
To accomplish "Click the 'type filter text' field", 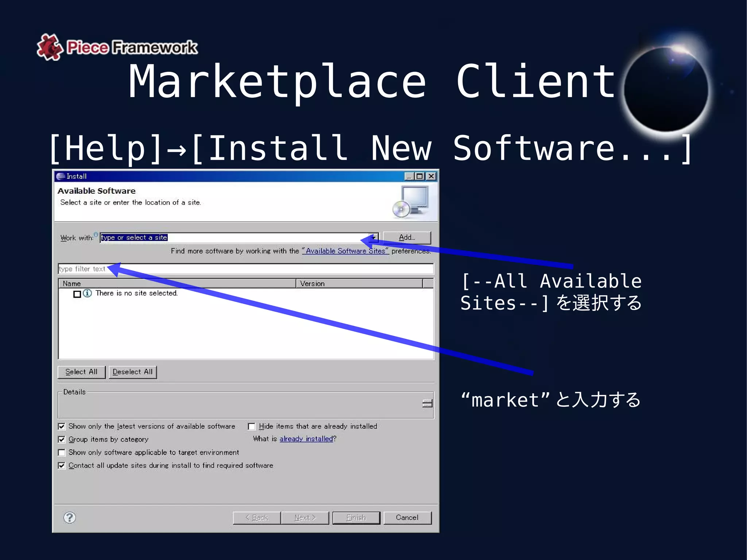I will [x=246, y=269].
